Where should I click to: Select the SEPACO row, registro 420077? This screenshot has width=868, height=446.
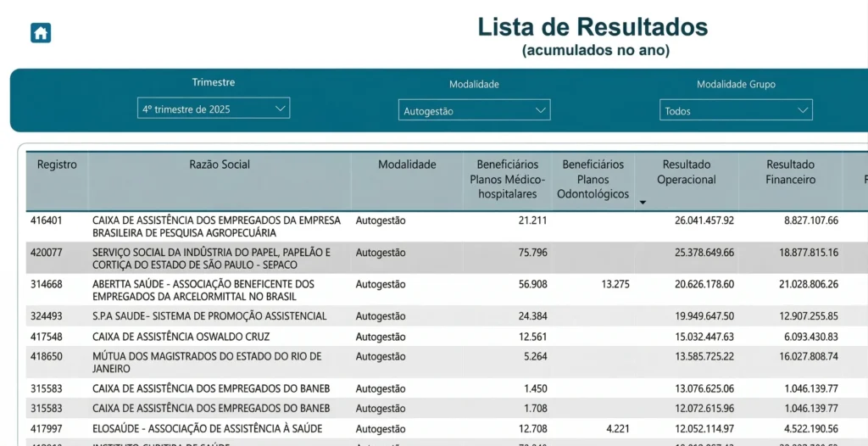click(x=47, y=253)
